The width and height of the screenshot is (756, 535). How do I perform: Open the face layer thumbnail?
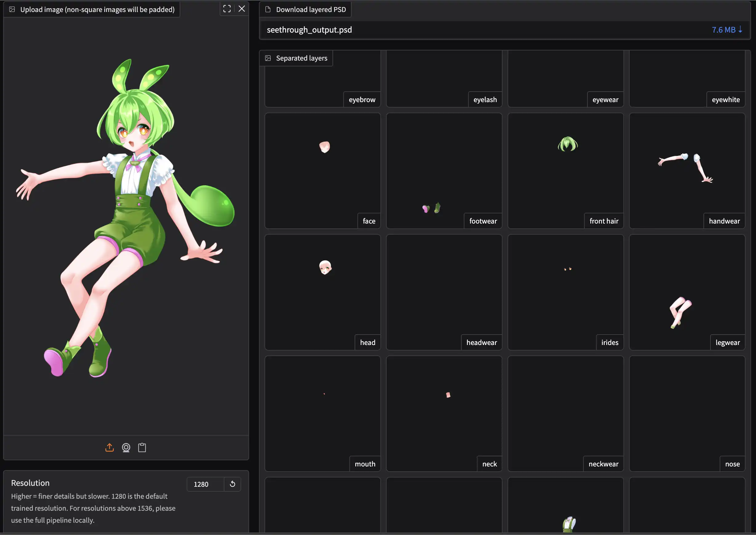322,171
